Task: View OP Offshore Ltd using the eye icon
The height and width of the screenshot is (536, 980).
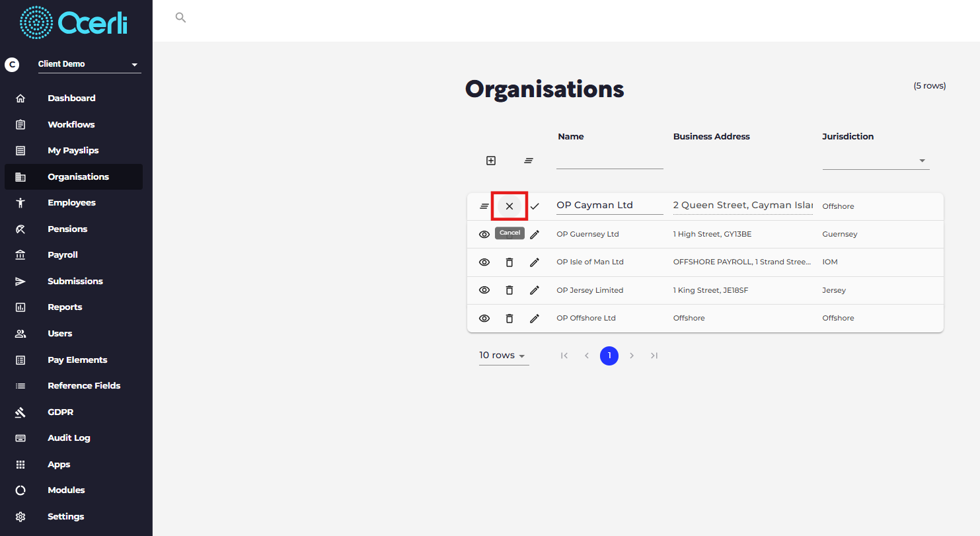Action: pyautogui.click(x=484, y=319)
